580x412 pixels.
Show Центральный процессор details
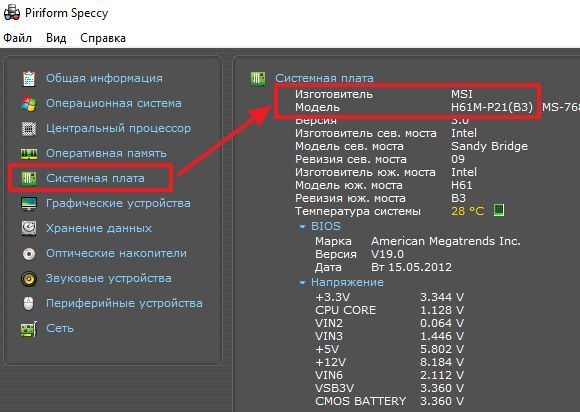click(x=118, y=128)
